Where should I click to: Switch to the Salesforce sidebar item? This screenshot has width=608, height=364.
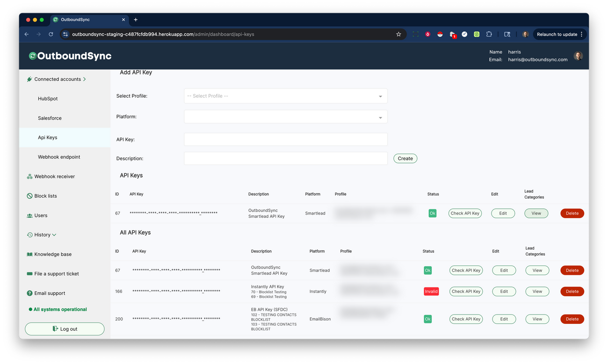pyautogui.click(x=50, y=118)
